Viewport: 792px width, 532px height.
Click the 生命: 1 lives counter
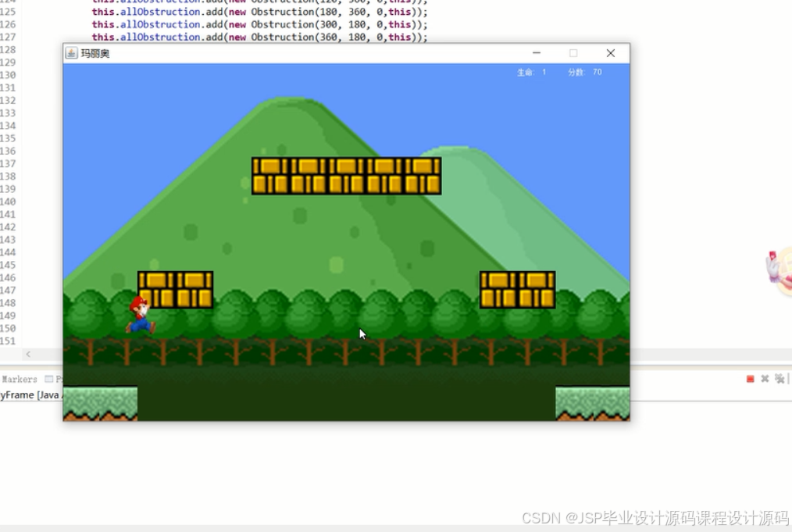pyautogui.click(x=531, y=72)
